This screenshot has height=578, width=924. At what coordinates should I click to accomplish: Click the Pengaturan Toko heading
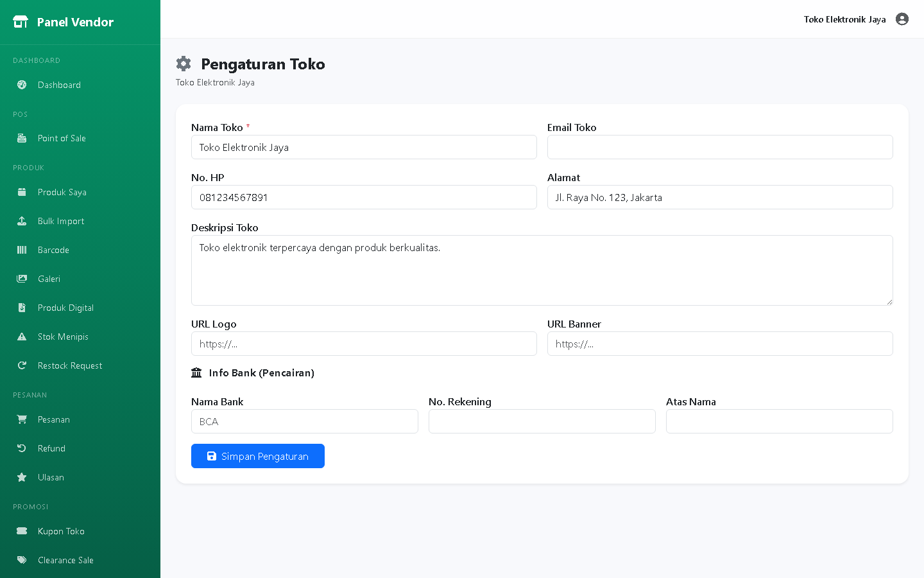tap(263, 64)
